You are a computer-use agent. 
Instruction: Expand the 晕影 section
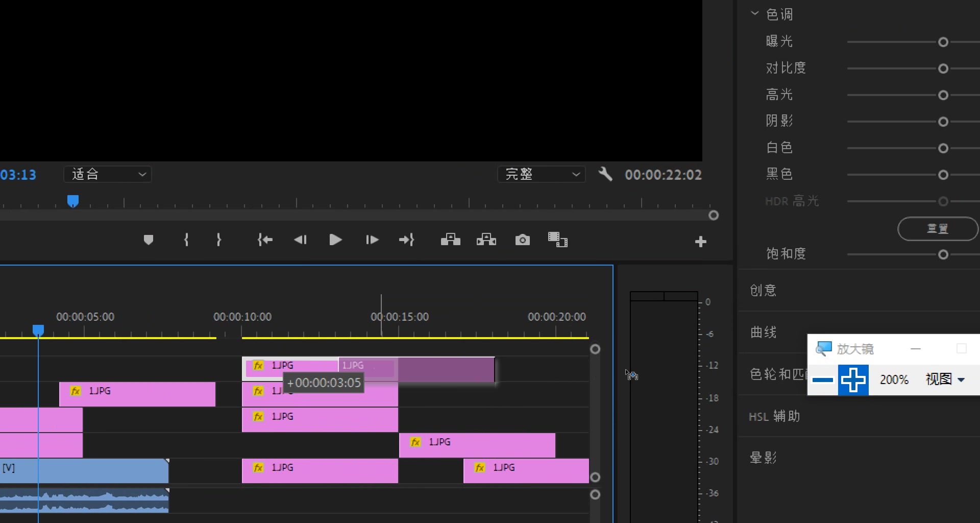[763, 458]
